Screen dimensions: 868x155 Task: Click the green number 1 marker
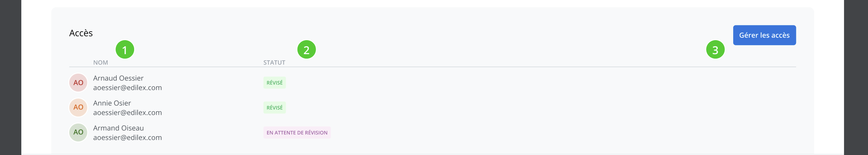pyautogui.click(x=125, y=50)
